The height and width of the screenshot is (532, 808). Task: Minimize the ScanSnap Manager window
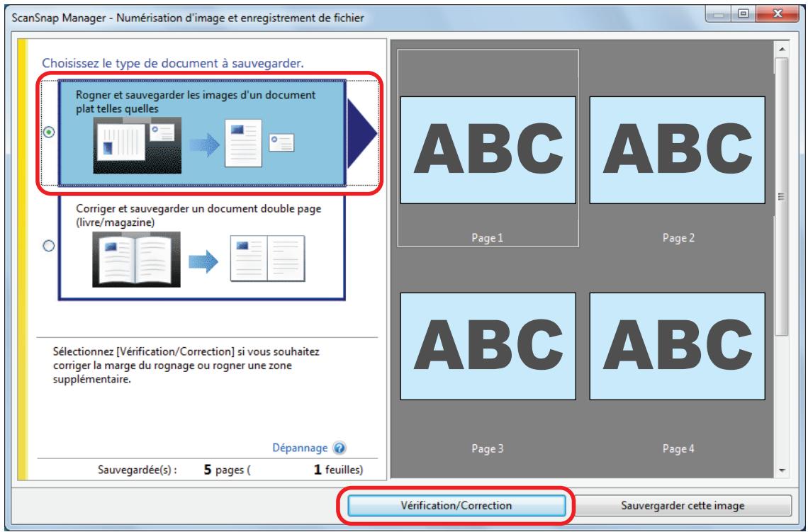719,16
